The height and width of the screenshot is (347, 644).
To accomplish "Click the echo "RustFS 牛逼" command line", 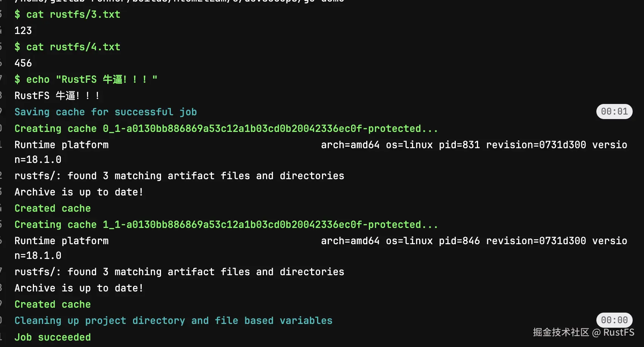I will pyautogui.click(x=86, y=80).
